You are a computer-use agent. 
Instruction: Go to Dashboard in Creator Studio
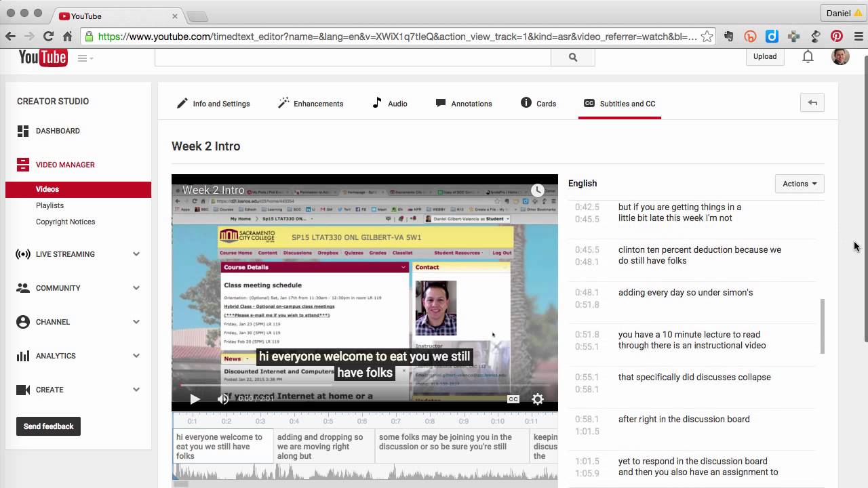[58, 131]
